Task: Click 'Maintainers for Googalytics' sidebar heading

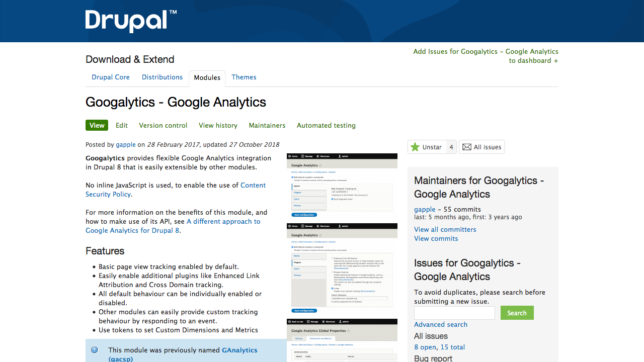Action: [479, 188]
